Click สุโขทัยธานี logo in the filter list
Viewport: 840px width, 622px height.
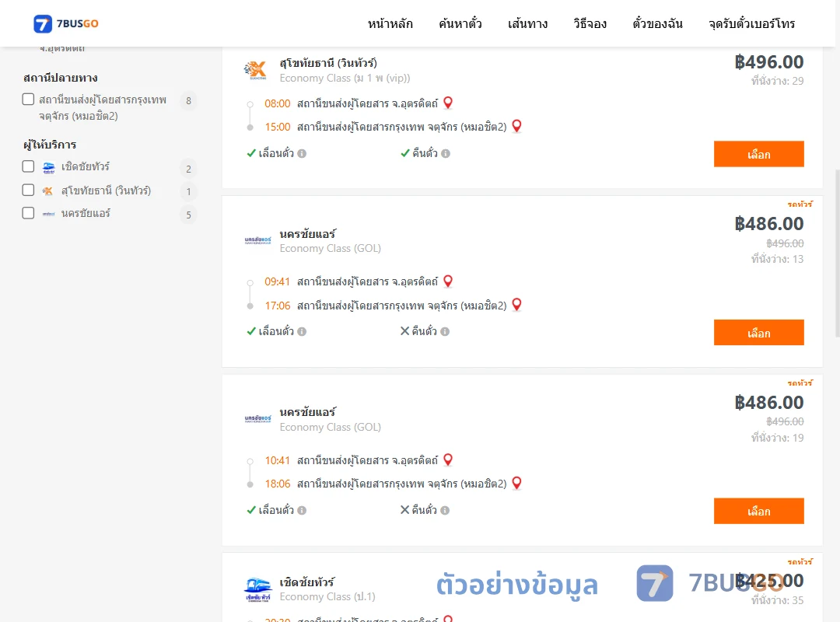coord(48,190)
